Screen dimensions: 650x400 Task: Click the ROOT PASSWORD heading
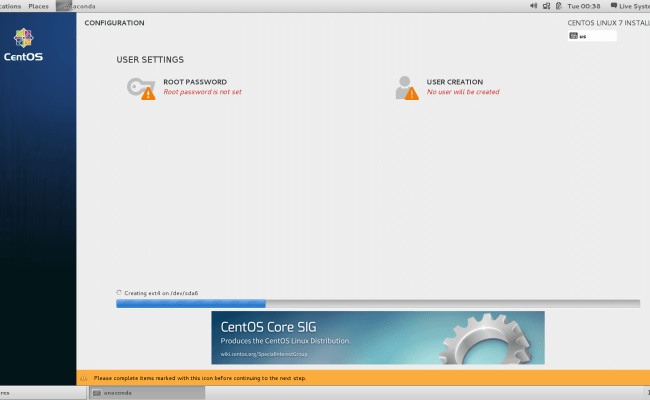pyautogui.click(x=195, y=82)
